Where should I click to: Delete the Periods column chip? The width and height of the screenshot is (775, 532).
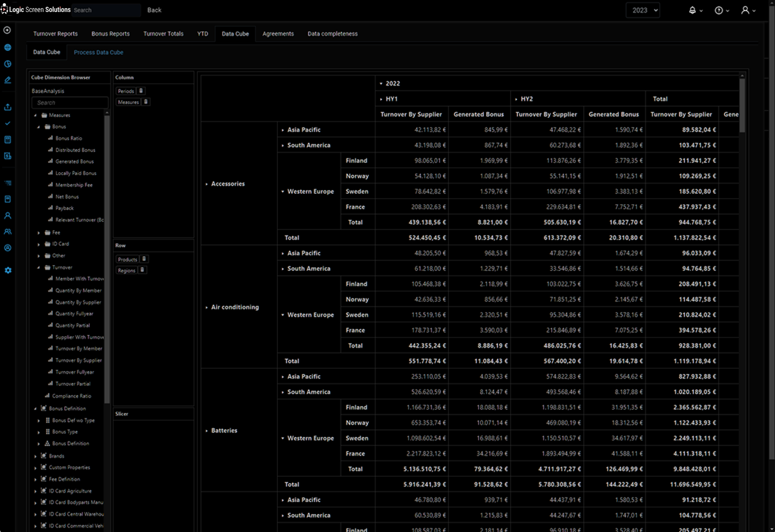click(x=141, y=91)
